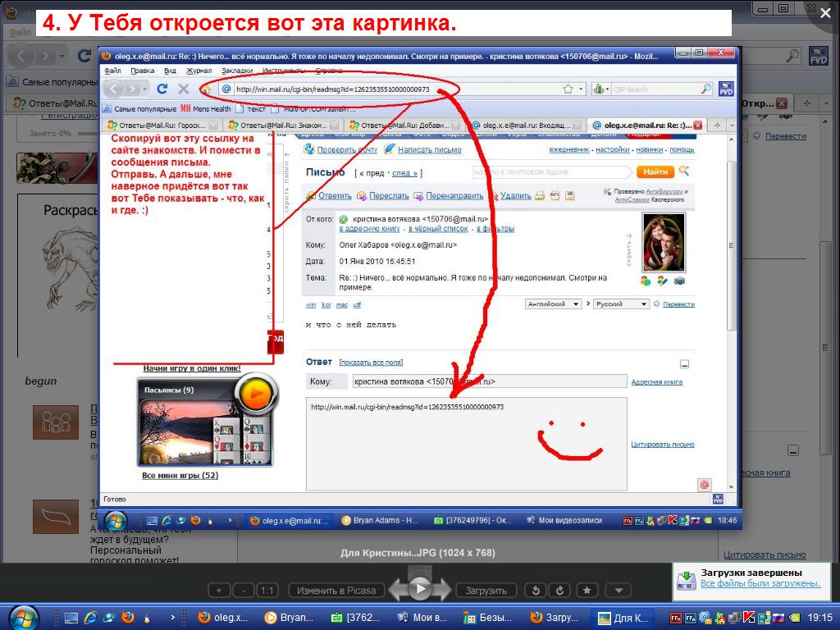Start the slideshow with the play button
Screen dimensions: 840x630
pos(421,589)
